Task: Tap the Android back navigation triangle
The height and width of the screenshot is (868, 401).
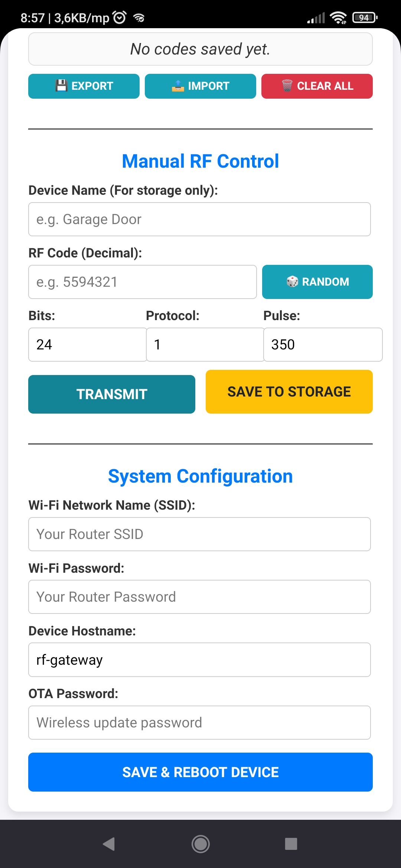Action: click(109, 844)
